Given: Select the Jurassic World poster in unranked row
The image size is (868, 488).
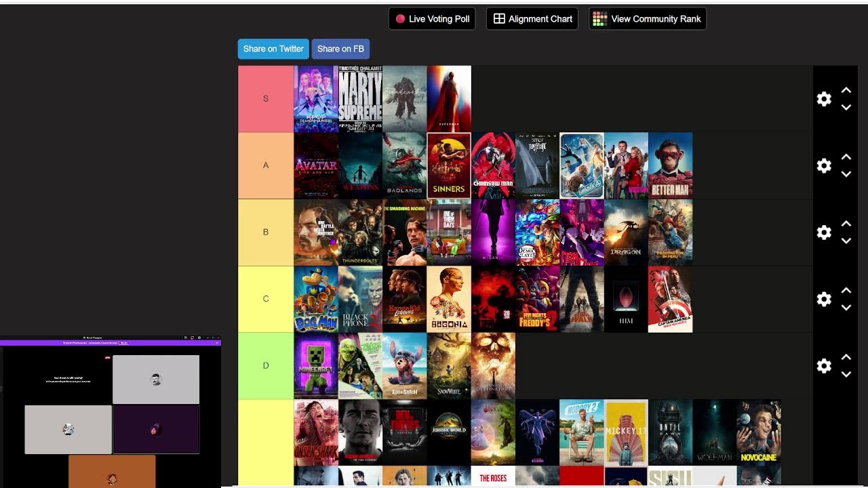Looking at the screenshot, I should point(449,432).
